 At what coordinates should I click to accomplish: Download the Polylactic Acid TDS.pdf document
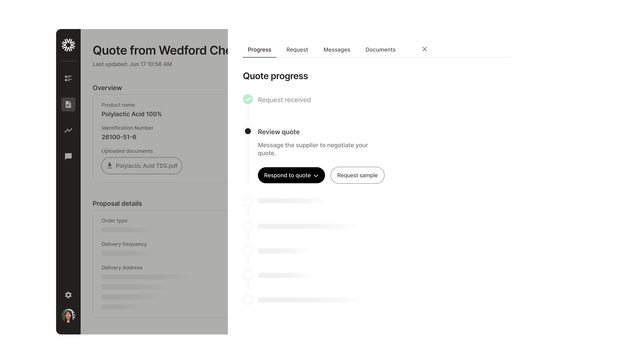141,166
